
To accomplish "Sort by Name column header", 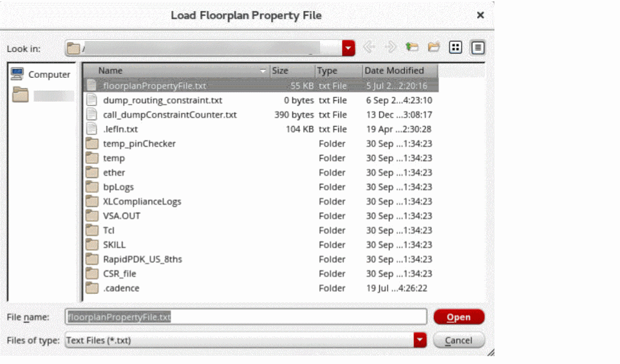I will click(x=177, y=71).
